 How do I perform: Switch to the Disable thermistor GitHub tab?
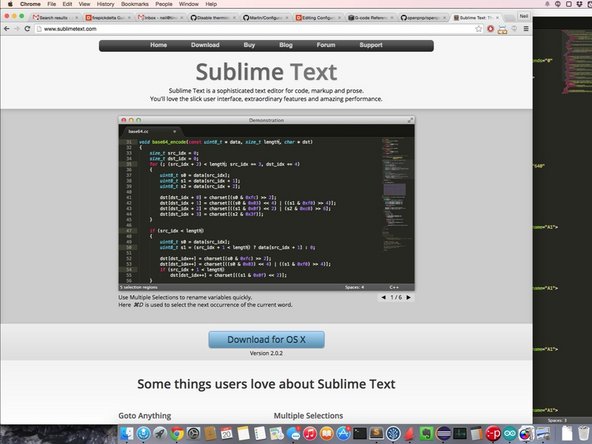click(213, 17)
